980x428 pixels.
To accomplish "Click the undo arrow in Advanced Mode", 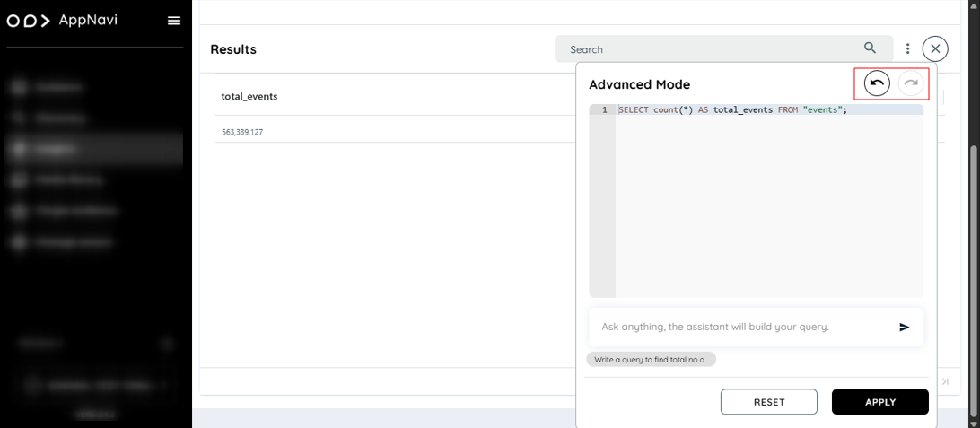I will pyautogui.click(x=877, y=83).
